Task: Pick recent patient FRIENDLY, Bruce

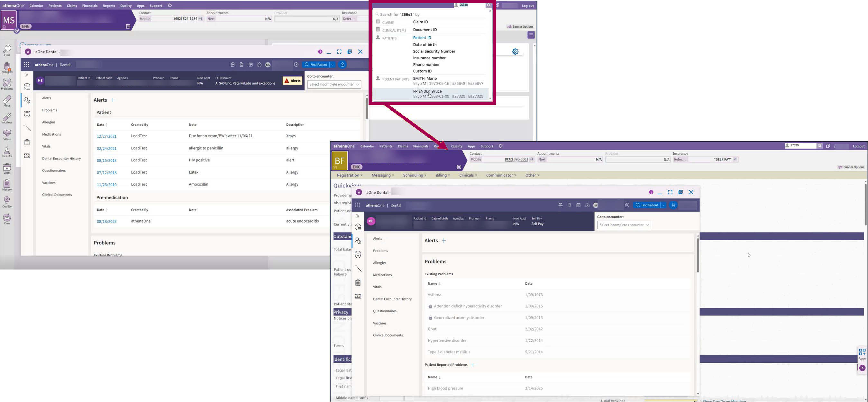Action: pyautogui.click(x=431, y=94)
